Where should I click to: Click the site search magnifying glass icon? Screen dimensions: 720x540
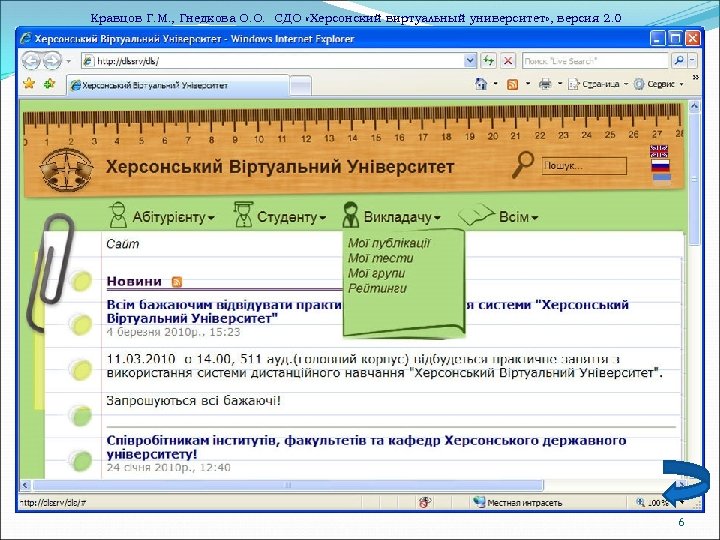pyautogui.click(x=523, y=164)
